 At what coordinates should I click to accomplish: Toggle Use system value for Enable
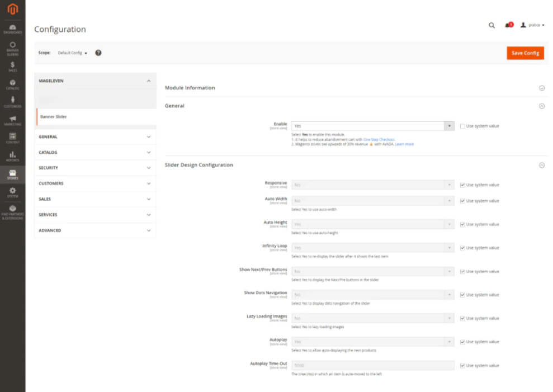(462, 126)
